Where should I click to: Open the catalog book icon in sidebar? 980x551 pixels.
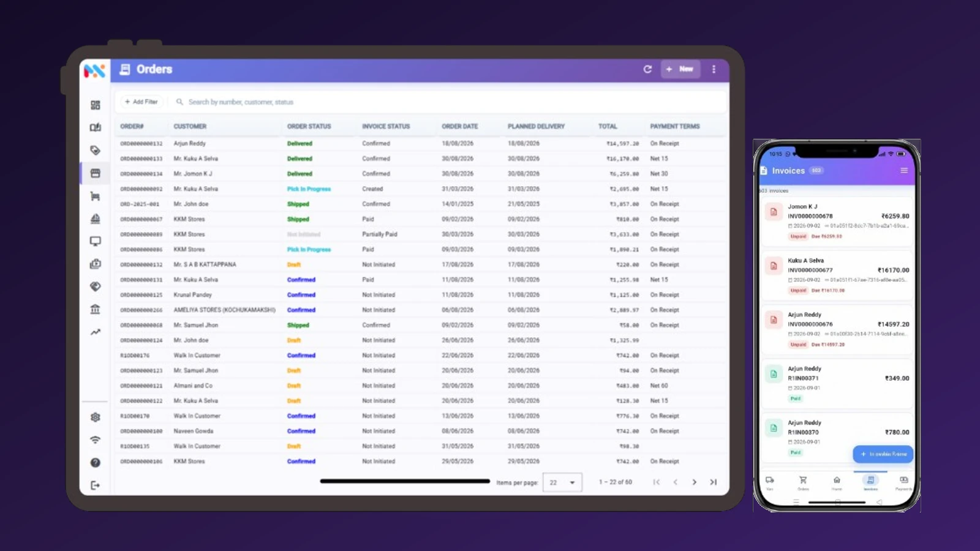(x=95, y=127)
